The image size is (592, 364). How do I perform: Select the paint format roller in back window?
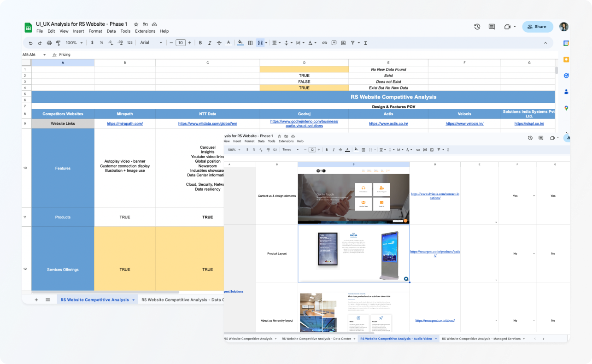(x=58, y=43)
